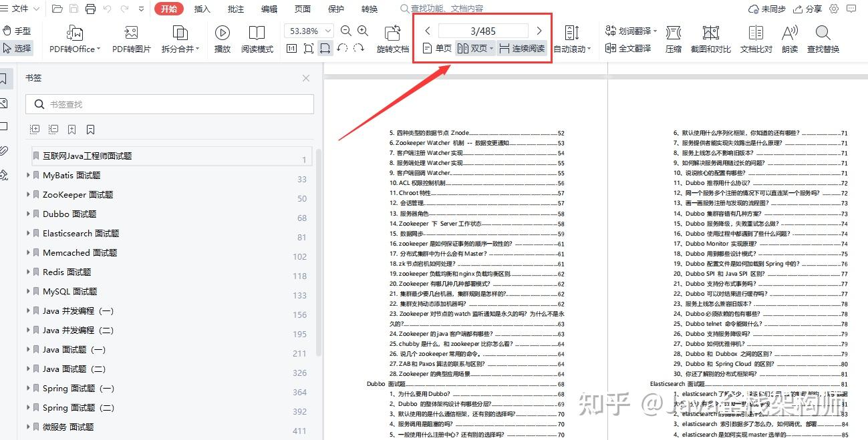Click the 压缩 compress tool
The image size is (868, 440).
[x=674, y=39]
